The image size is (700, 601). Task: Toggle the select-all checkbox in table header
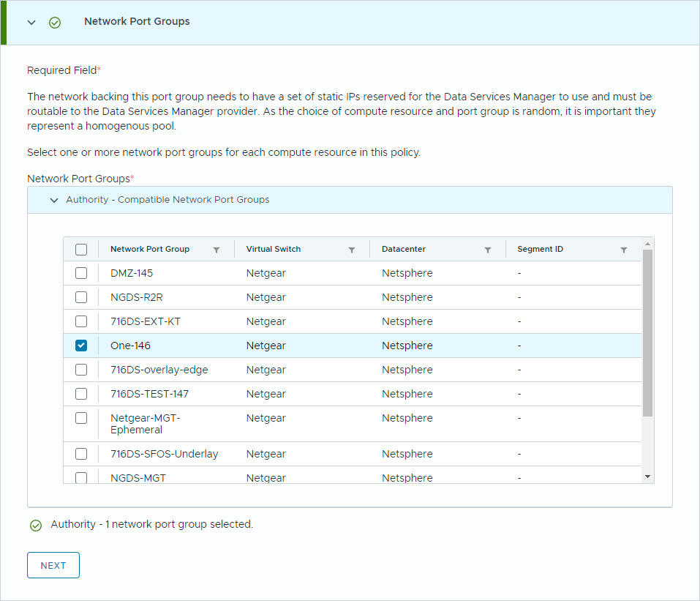coord(81,250)
